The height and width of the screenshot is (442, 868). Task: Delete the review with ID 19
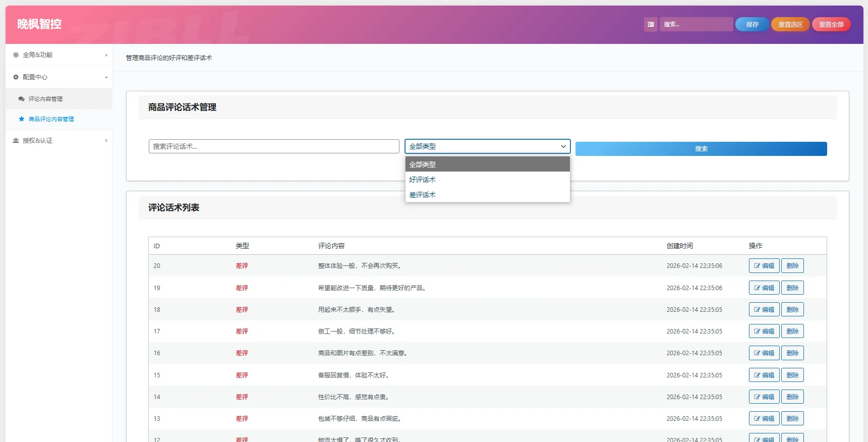coord(792,288)
